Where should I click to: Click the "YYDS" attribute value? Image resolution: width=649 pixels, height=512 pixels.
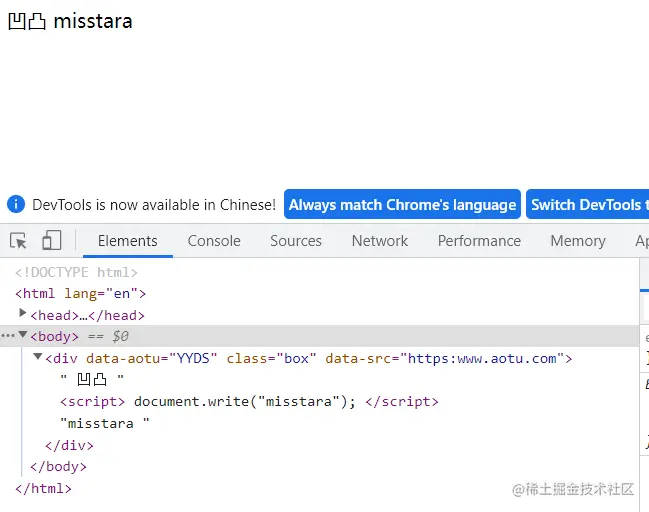click(x=193, y=358)
